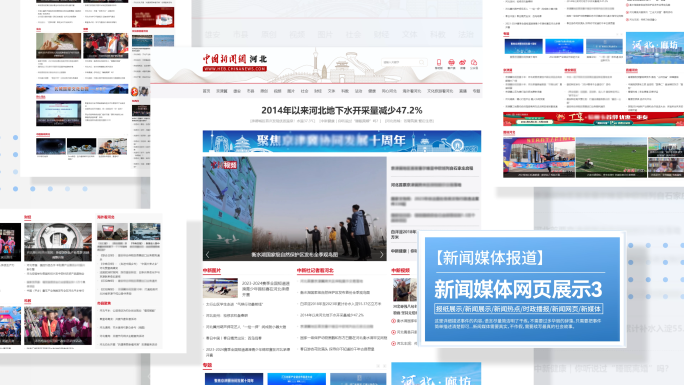
Task: Open the tunnel machine photo on bottom-left page
Action: [58, 242]
